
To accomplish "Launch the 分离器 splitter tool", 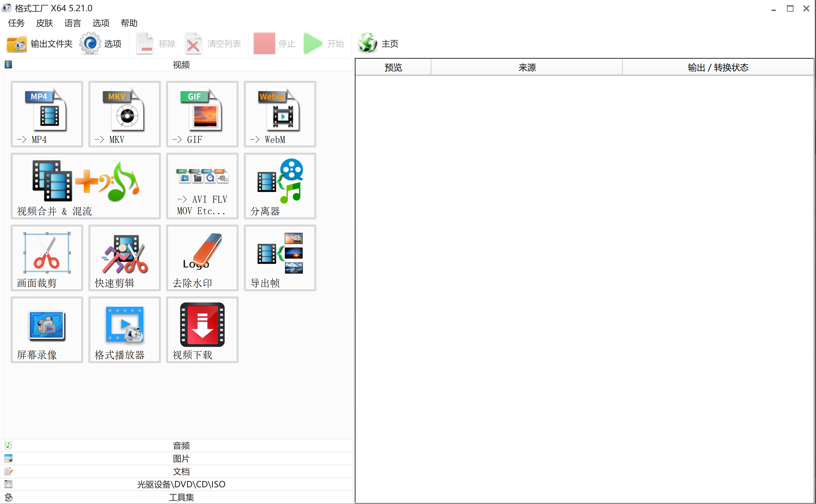I will [280, 186].
